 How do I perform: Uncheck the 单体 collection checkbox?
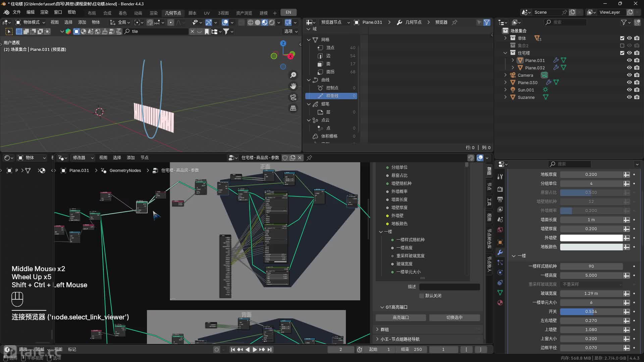[622, 38]
